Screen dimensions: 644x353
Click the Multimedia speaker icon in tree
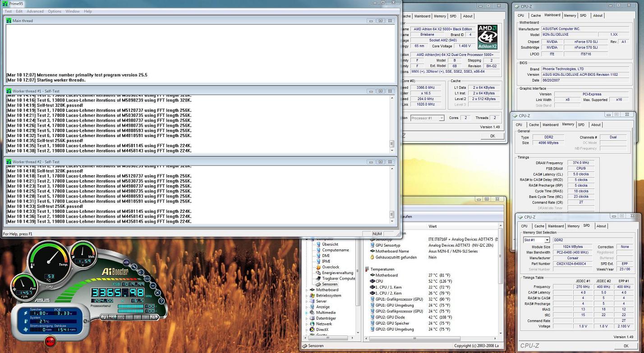tap(312, 312)
